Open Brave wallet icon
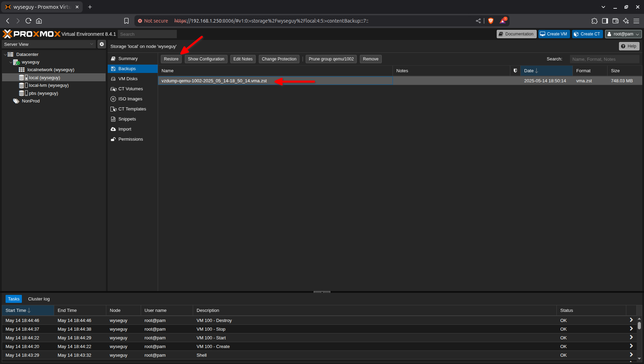644x364 pixels. point(615,21)
